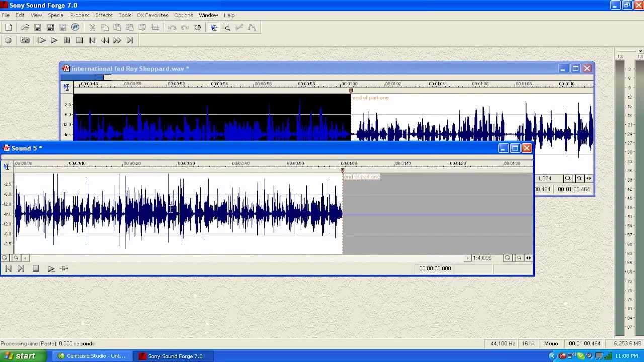Create a new file with New icon

coord(9,28)
